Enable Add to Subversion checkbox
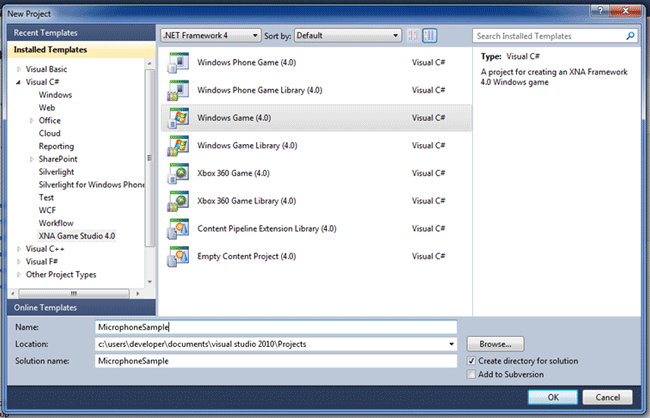This screenshot has width=650, height=418. click(471, 374)
